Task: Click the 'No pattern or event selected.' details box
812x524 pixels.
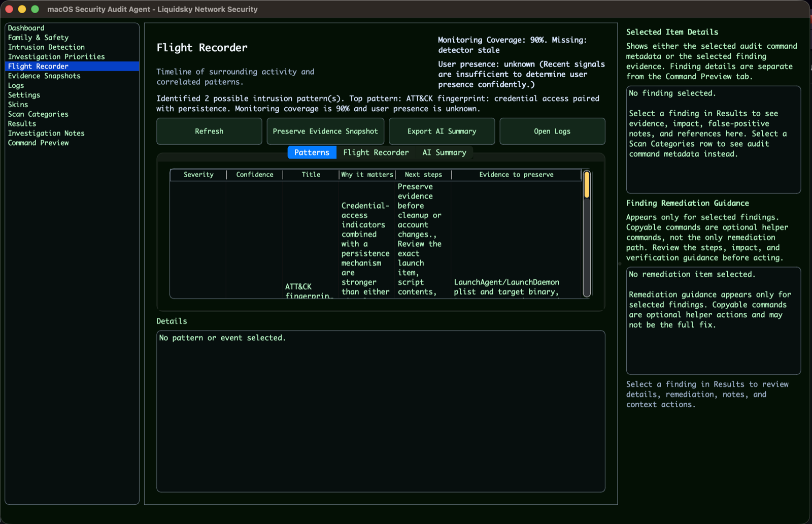Action: click(381, 411)
